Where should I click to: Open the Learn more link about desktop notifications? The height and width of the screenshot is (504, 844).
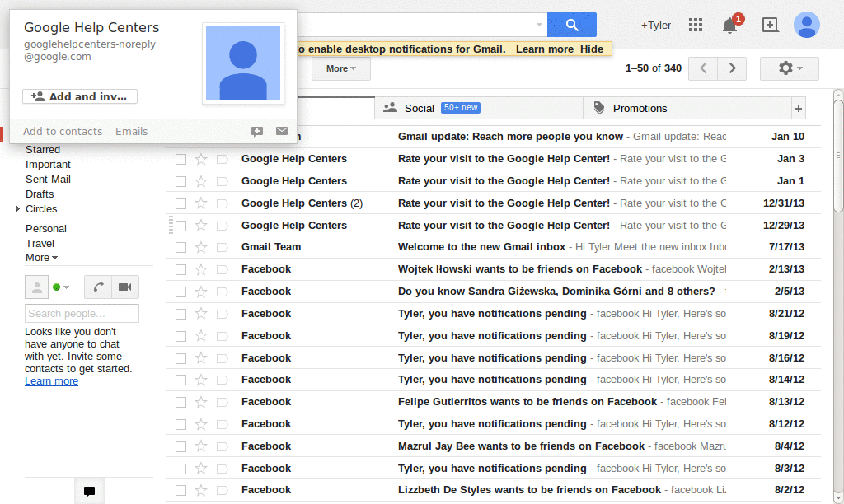tap(544, 49)
